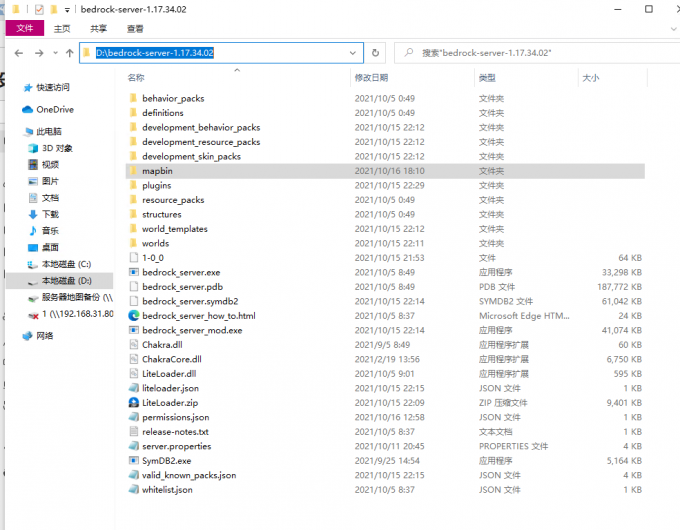Select the development_behavior_packs folder icon
The height and width of the screenshot is (530, 680).
(134, 127)
